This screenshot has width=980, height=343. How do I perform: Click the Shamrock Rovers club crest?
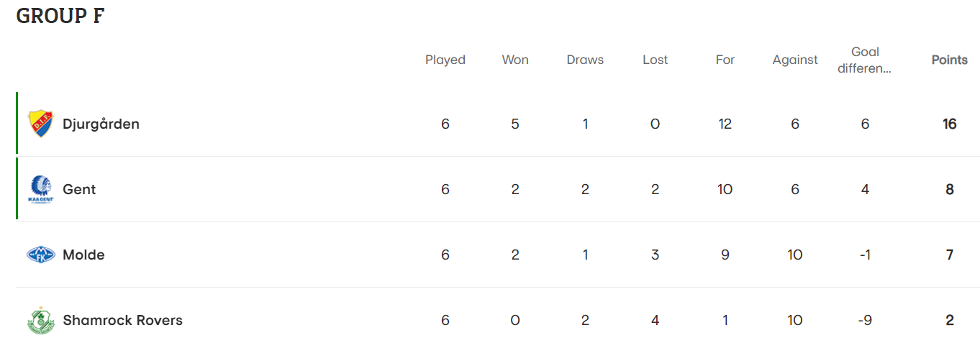(40, 320)
